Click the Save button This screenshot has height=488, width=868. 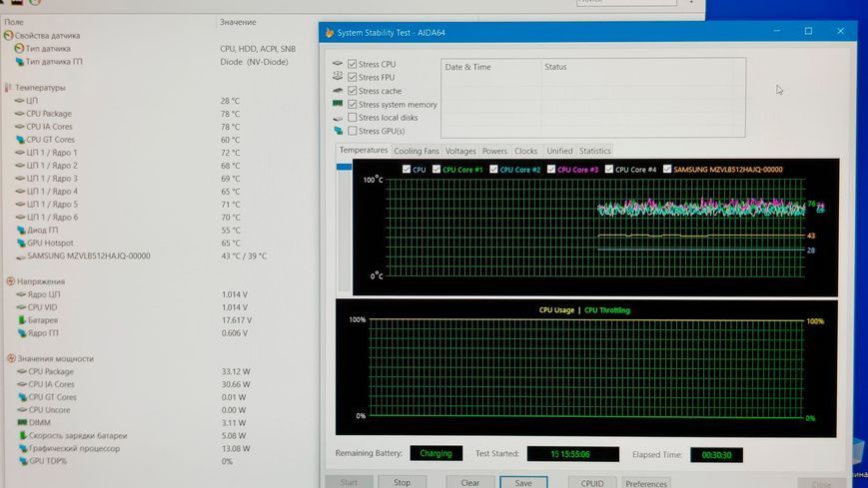point(523,482)
